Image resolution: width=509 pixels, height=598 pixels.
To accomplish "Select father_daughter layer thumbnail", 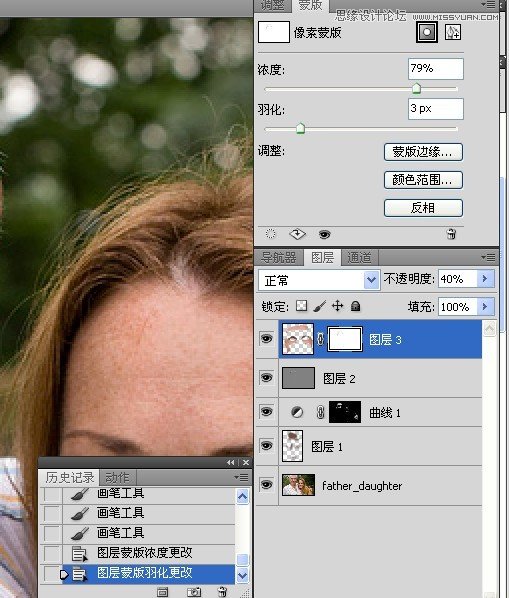I will pyautogui.click(x=299, y=485).
